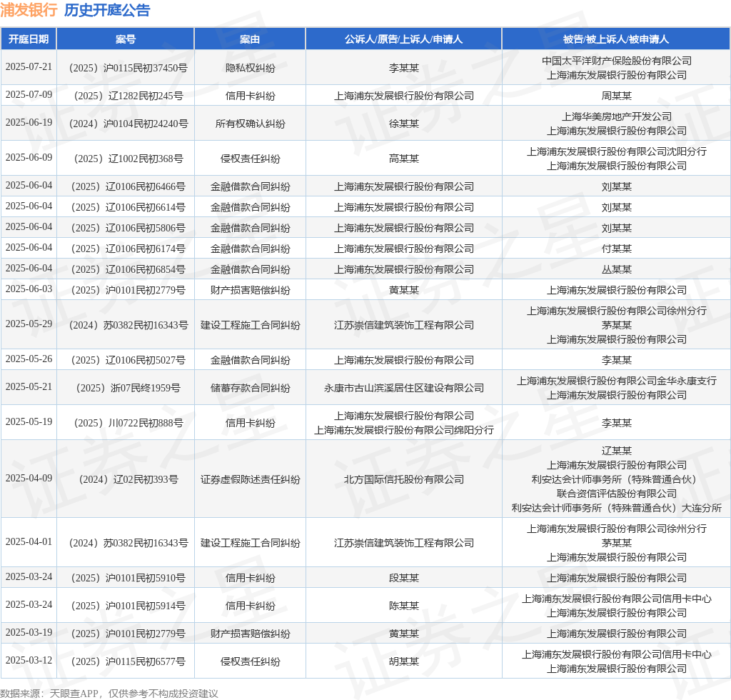Select case number (2025)川0722民初888号
Image resolution: width=731 pixels, height=700 pixels.
(128, 424)
